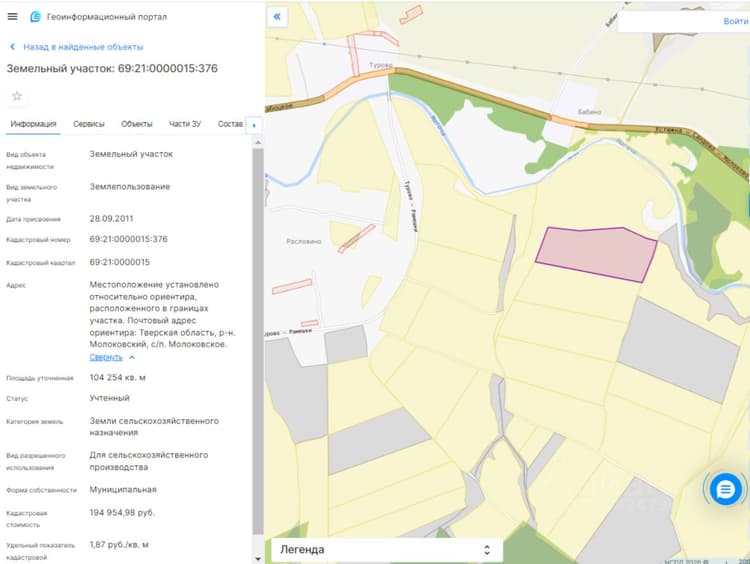The width and height of the screenshot is (750, 564).
Task: Click the back arrow beside Назад в найденные объекты
Action: [x=12, y=47]
